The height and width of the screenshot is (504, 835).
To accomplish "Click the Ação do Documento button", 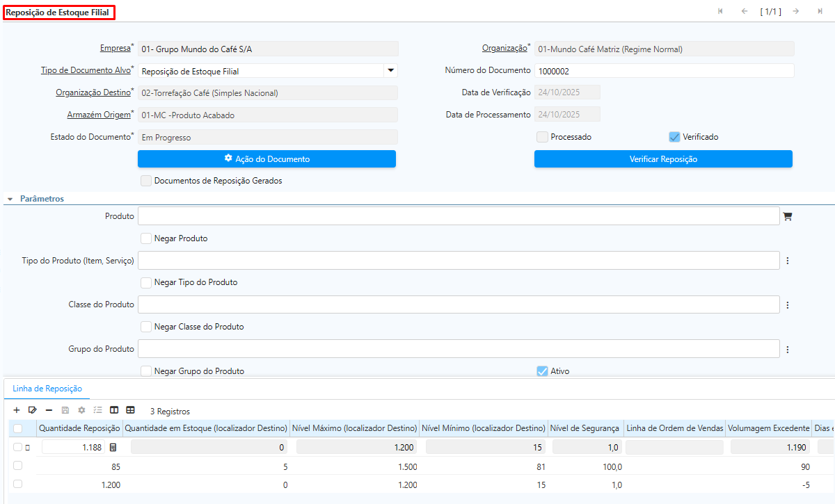I will 267,159.
